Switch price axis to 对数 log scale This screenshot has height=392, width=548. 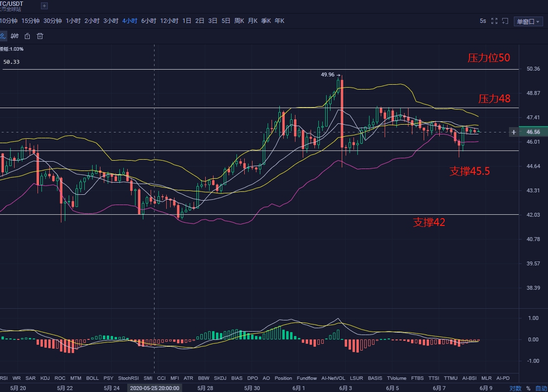coord(515,388)
